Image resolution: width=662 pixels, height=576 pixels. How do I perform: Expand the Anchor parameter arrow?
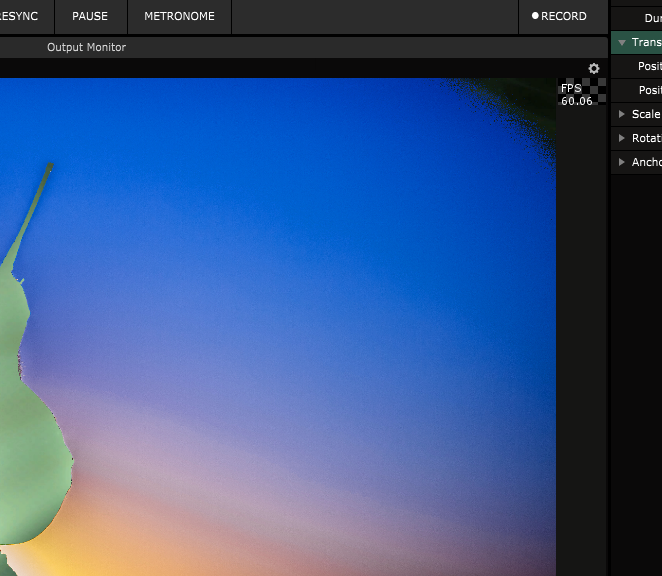(622, 162)
